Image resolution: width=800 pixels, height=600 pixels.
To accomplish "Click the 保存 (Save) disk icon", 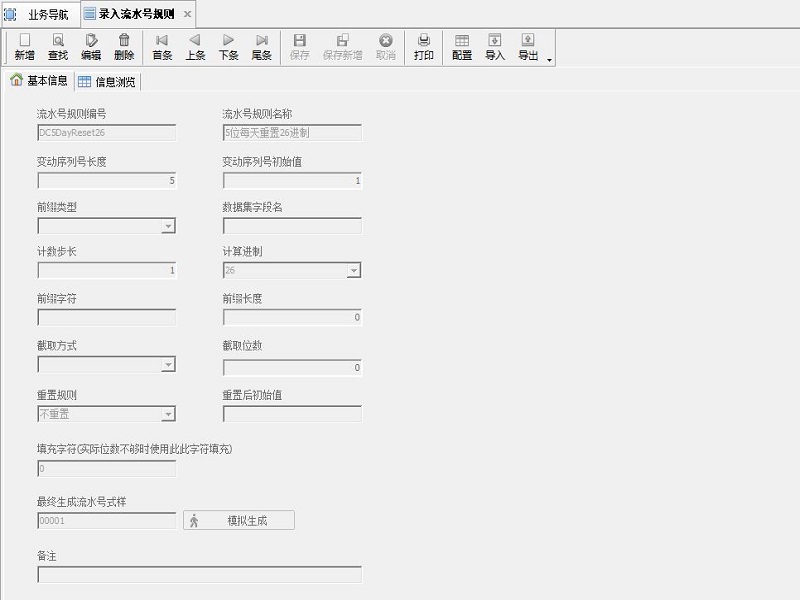I will pyautogui.click(x=299, y=47).
